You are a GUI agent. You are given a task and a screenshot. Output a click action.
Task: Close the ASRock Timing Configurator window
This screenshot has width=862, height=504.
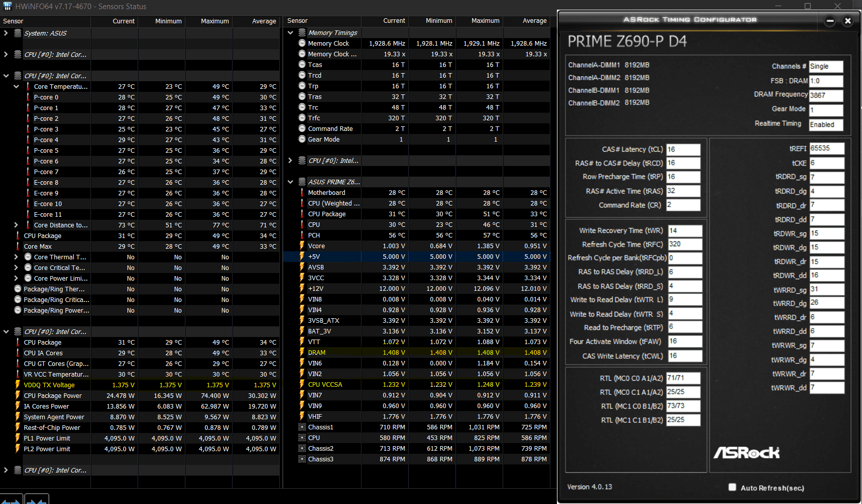pyautogui.click(x=847, y=21)
